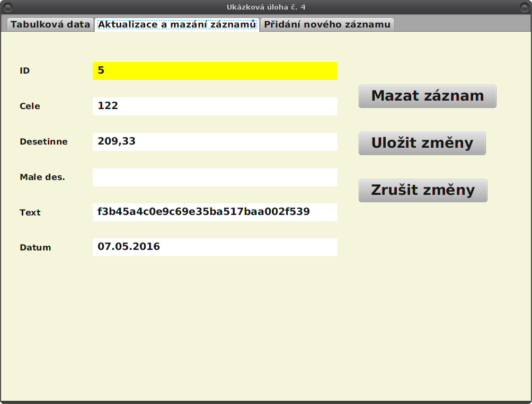The image size is (532, 404).
Task: Select the Cele field containing 122
Action: coord(215,106)
